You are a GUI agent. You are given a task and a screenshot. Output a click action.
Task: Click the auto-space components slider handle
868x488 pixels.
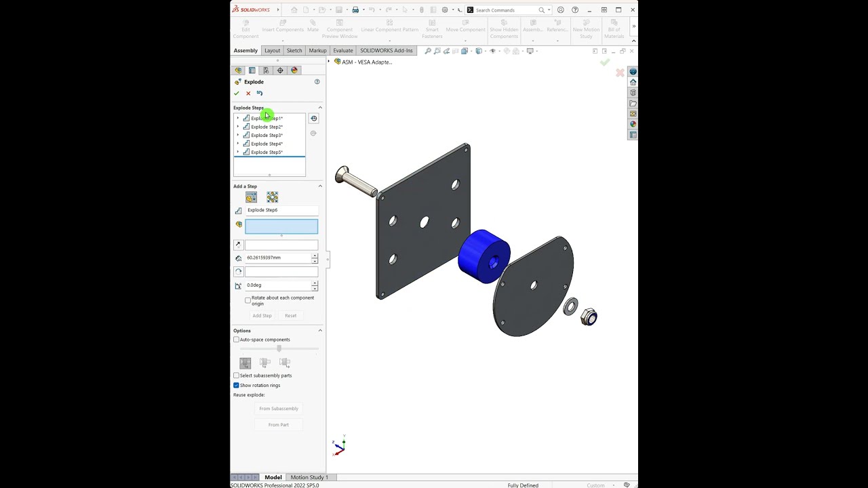coord(279,348)
